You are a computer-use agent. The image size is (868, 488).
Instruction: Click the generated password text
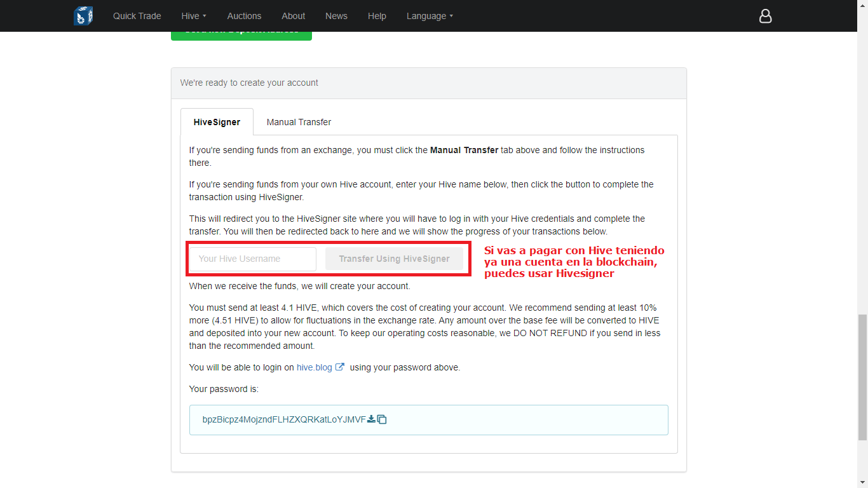pos(284,419)
